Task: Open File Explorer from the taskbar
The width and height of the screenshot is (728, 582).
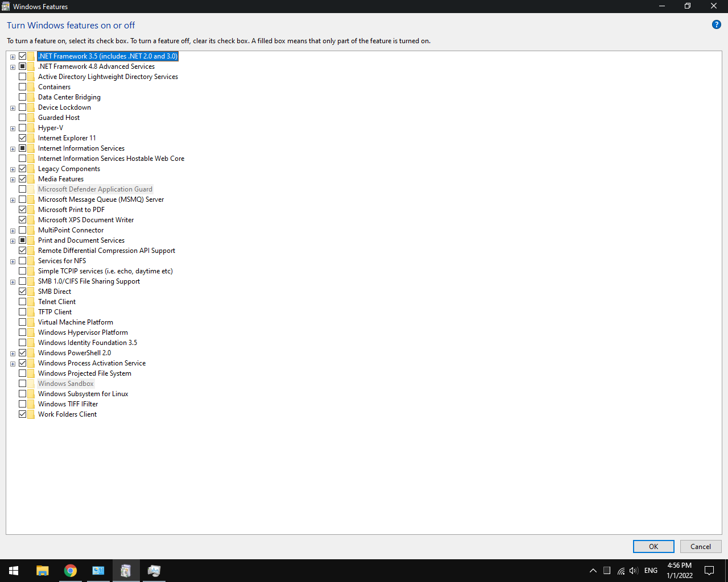Action: (x=43, y=571)
